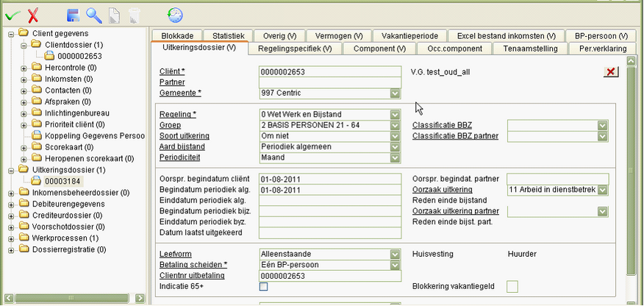Open the Regeling dropdown
The image size is (644, 306).
(395, 115)
